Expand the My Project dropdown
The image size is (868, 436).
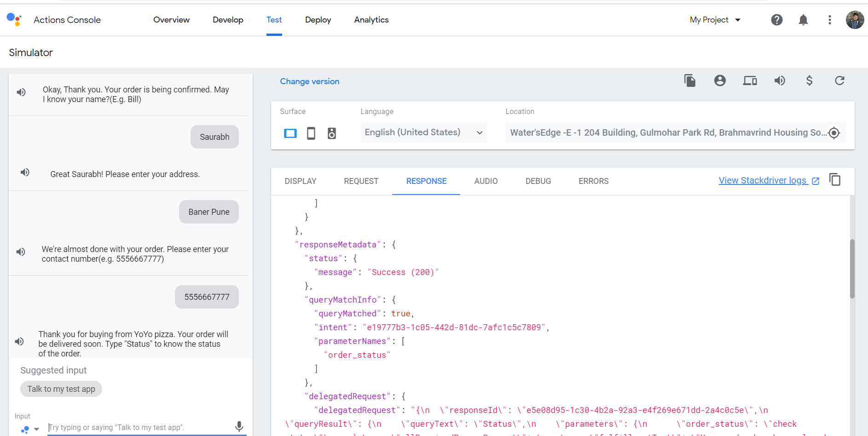click(x=714, y=20)
